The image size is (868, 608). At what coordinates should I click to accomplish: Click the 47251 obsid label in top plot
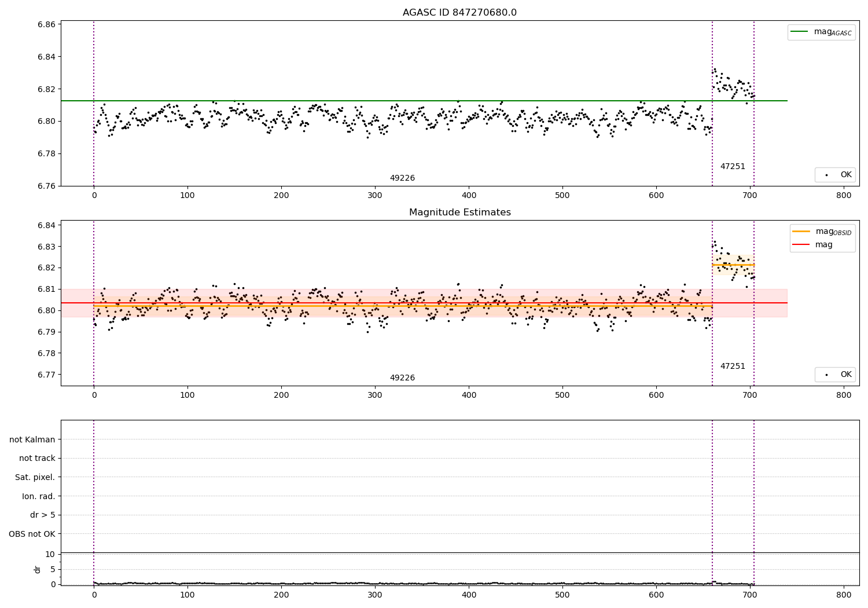tap(733, 167)
